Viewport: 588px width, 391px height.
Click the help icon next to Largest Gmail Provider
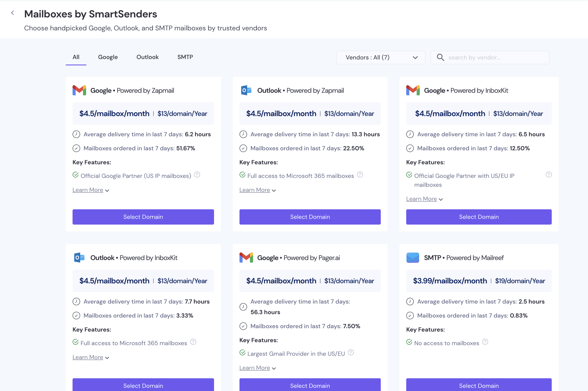click(x=351, y=353)
